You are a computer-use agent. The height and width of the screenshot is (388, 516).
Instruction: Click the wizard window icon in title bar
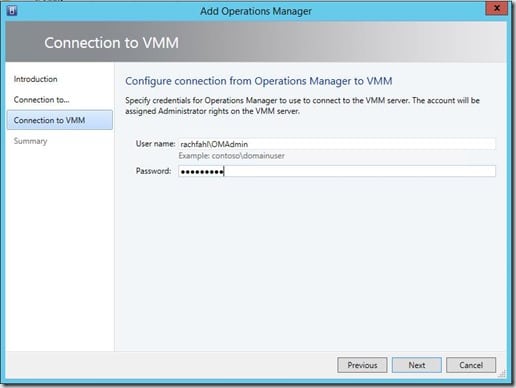coord(12,11)
